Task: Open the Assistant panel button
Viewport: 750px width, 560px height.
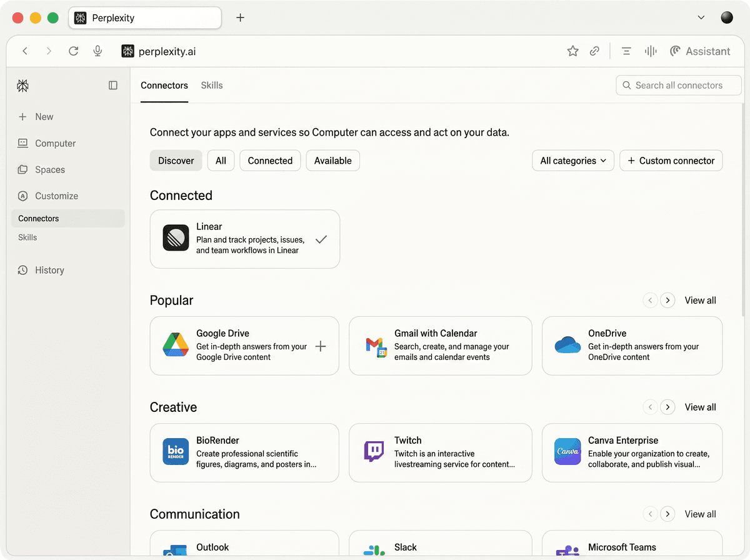Action: [x=700, y=51]
